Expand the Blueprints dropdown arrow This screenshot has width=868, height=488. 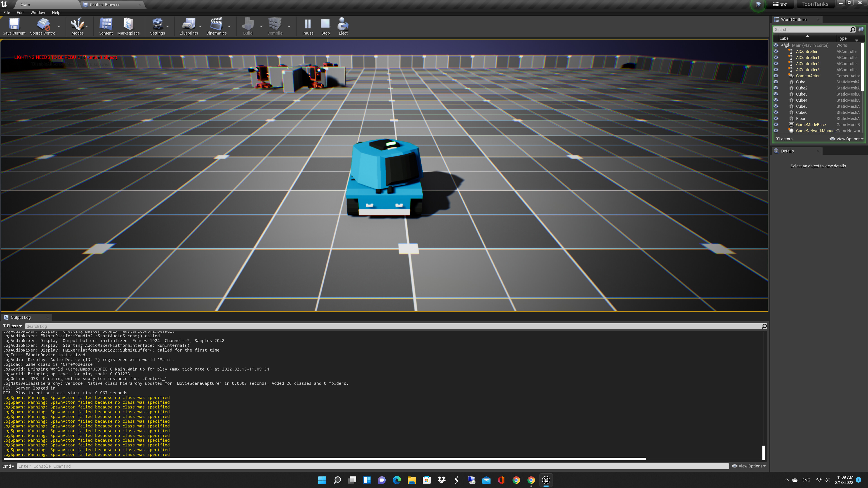200,26
